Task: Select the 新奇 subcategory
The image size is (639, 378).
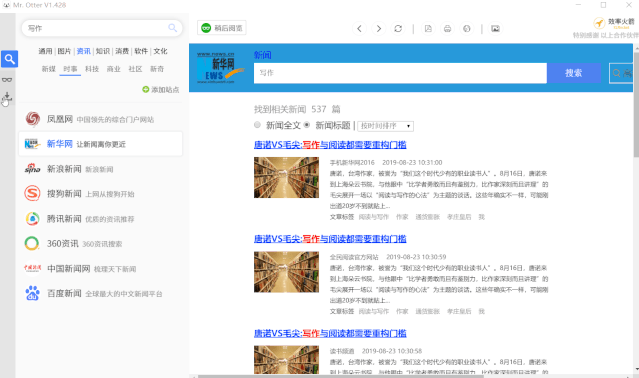Action: click(x=157, y=69)
